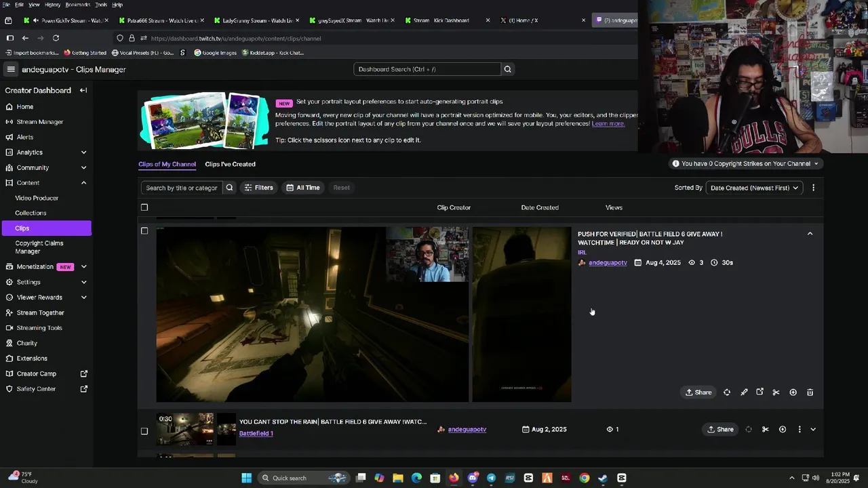Image resolution: width=868 pixels, height=488 pixels.
Task: Click Share button on the Aug 4 clip
Action: click(x=698, y=392)
